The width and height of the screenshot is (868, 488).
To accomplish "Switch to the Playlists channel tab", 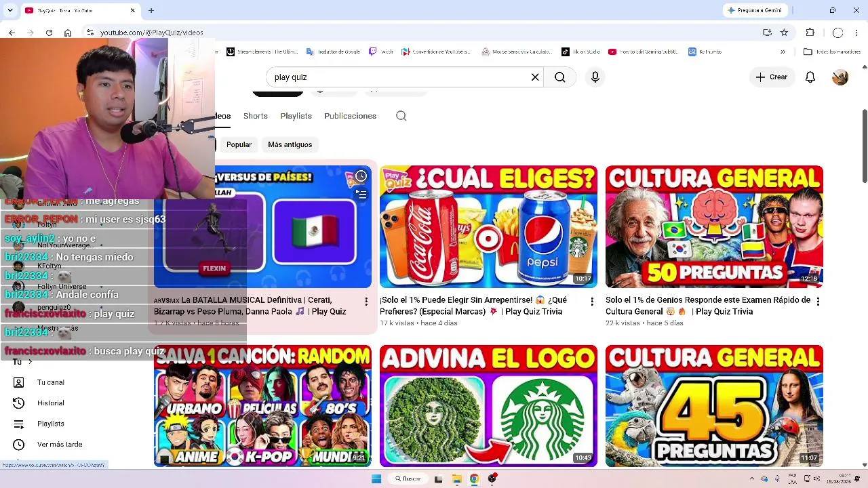I will pyautogui.click(x=296, y=116).
